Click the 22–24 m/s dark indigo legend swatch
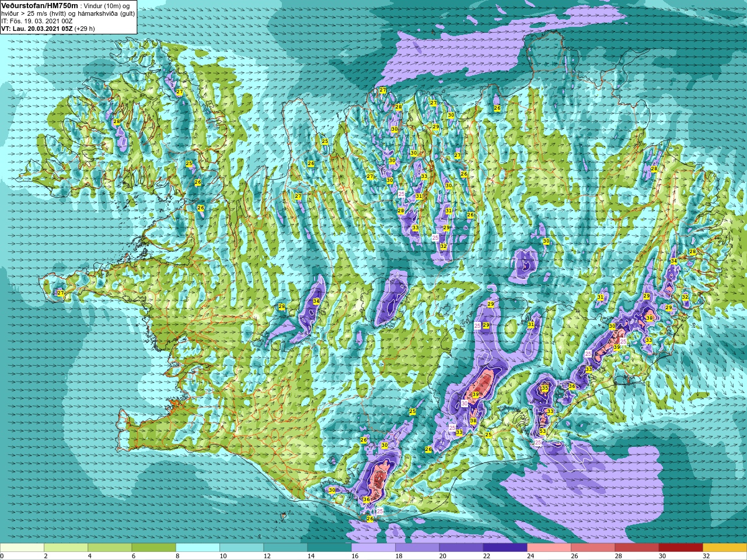This screenshot has height=560, width=747. coord(505,548)
